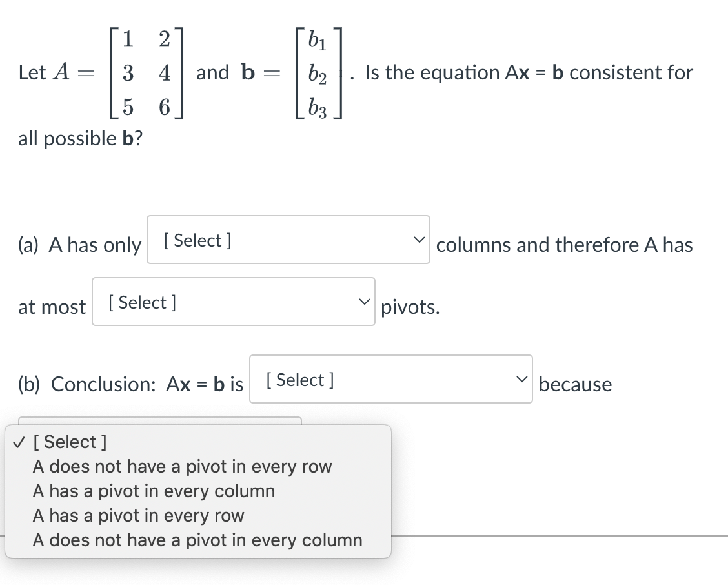Image resolution: width=728 pixels, height=585 pixels.
Task: Click inside the first [Select] field area
Action: pyautogui.click(x=258, y=239)
